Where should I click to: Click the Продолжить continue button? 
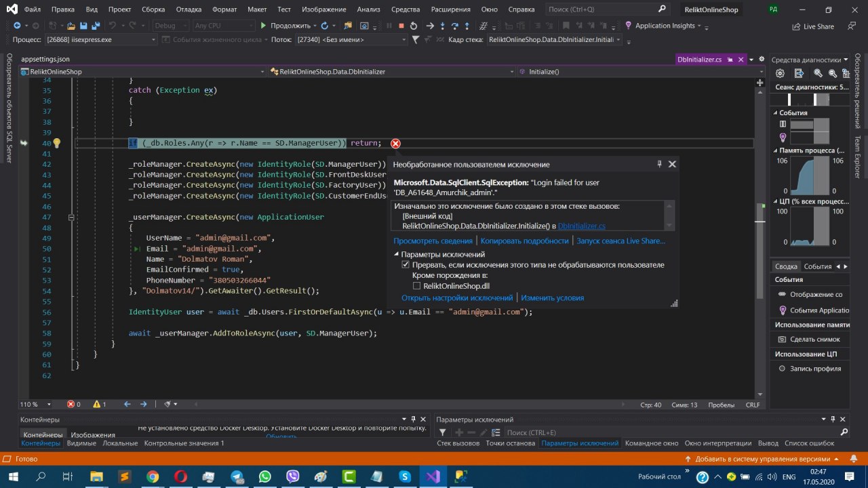(285, 26)
